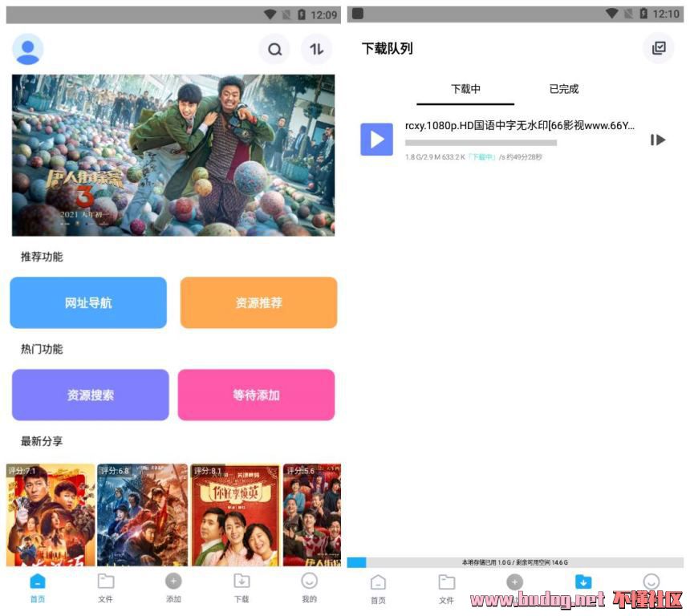Tap the square notification icon in status bar

(x=358, y=14)
